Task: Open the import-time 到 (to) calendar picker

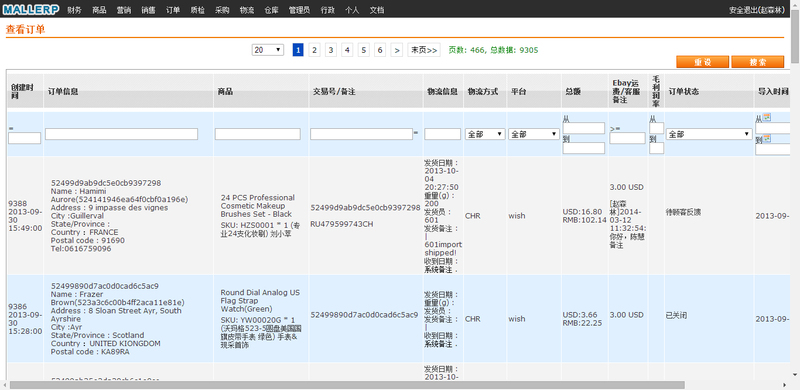Action: 766,139
